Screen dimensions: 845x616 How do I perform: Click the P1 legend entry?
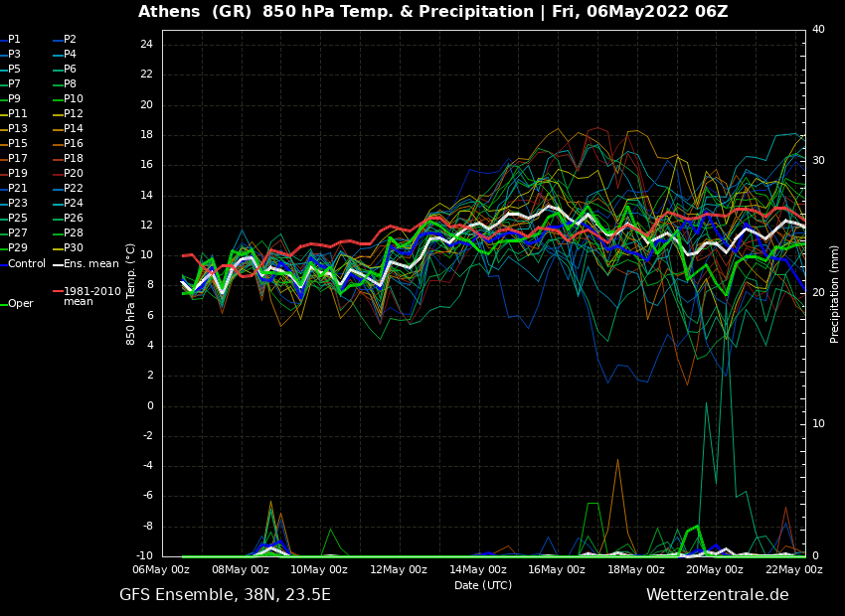click(x=14, y=40)
